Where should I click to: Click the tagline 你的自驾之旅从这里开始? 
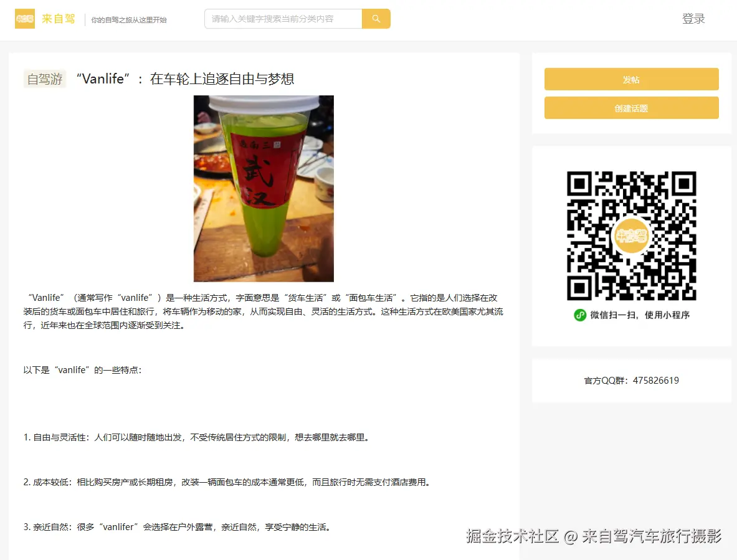[129, 21]
